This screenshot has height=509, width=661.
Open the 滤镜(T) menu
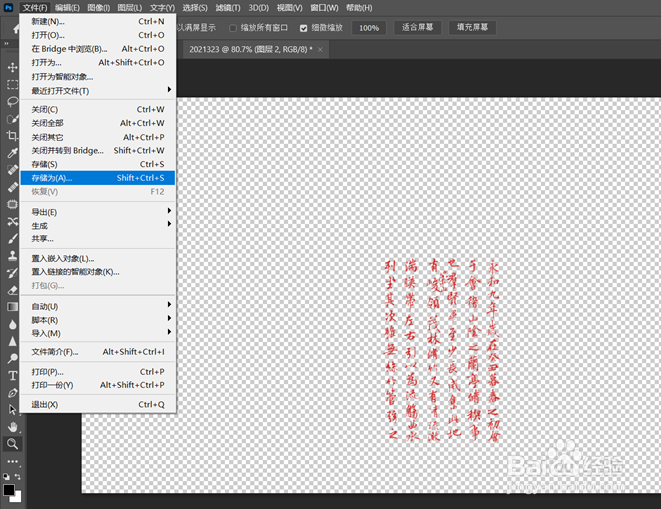pos(228,8)
